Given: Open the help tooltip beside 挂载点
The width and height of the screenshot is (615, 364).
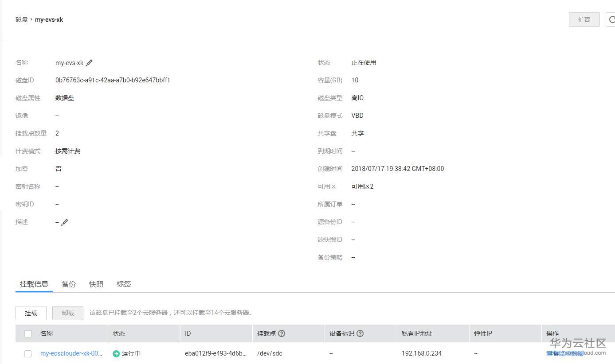Looking at the screenshot, I should [x=282, y=333].
